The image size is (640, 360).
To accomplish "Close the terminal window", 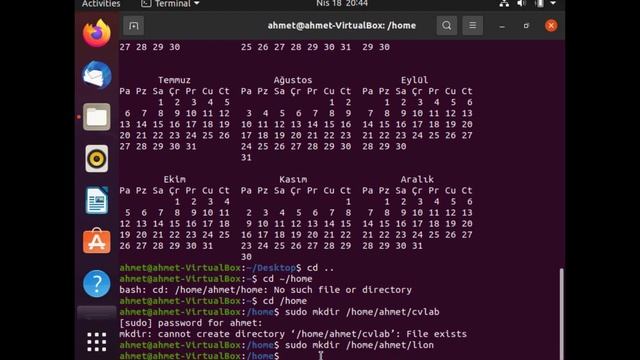I will coord(551,26).
